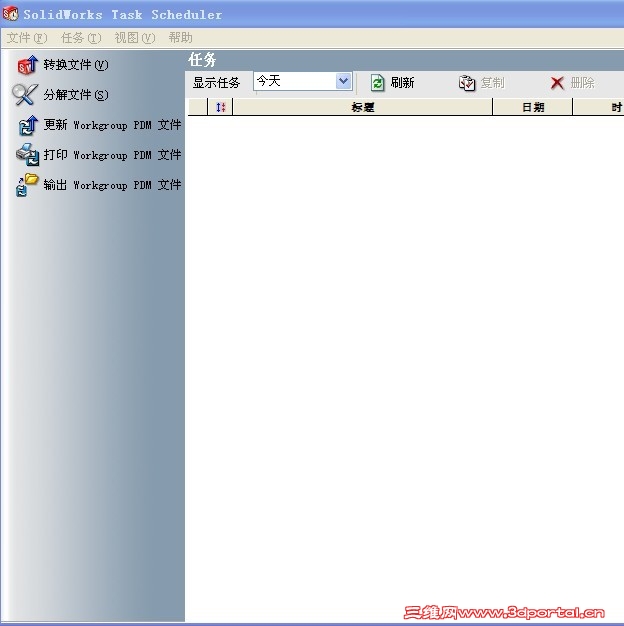Click the blank first column header
This screenshot has height=626, width=624.
(x=198, y=107)
